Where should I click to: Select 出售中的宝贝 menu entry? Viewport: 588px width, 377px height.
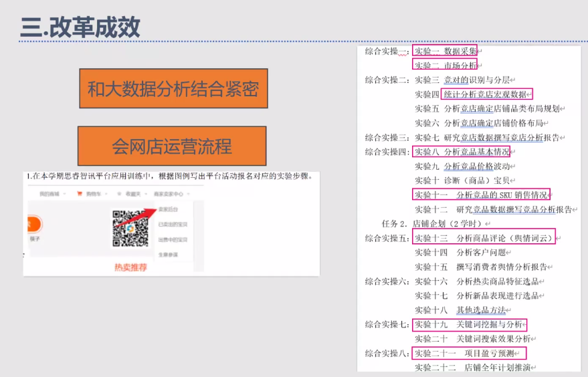[x=173, y=239]
